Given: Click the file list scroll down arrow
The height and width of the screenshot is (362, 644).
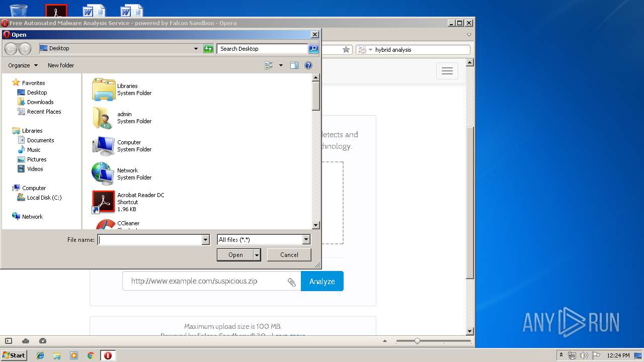Looking at the screenshot, I should [x=316, y=225].
